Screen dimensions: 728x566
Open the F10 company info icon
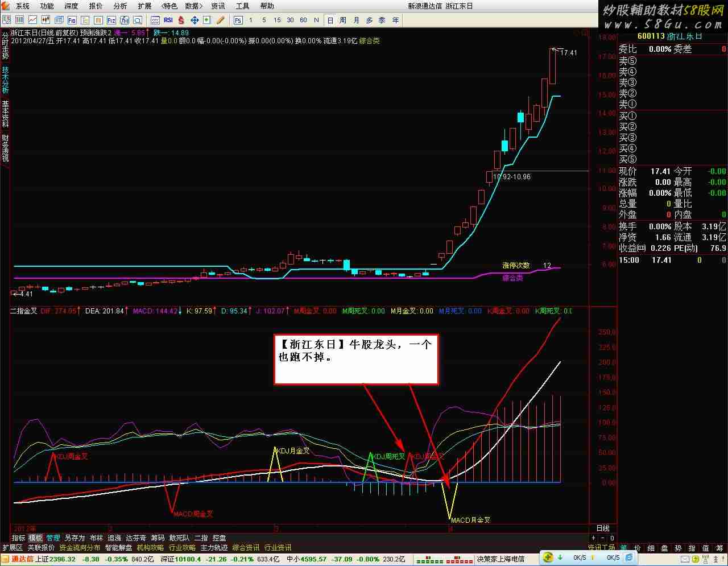(72, 20)
